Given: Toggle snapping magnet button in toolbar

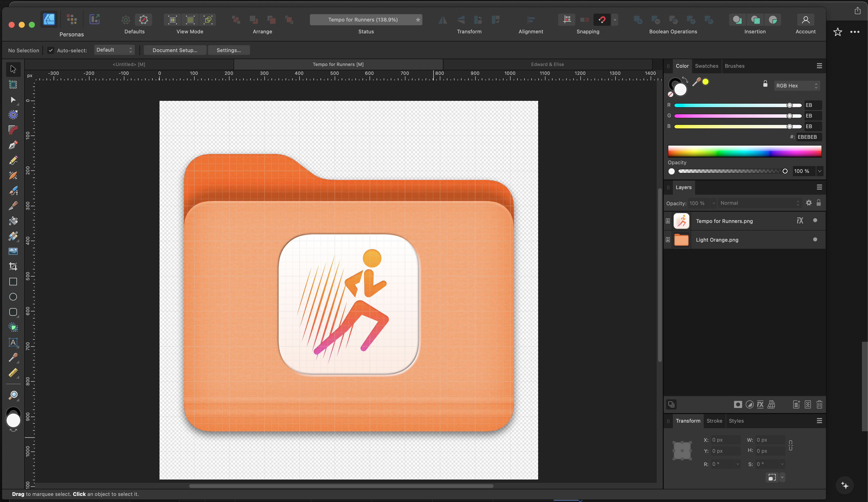Looking at the screenshot, I should pyautogui.click(x=602, y=20).
